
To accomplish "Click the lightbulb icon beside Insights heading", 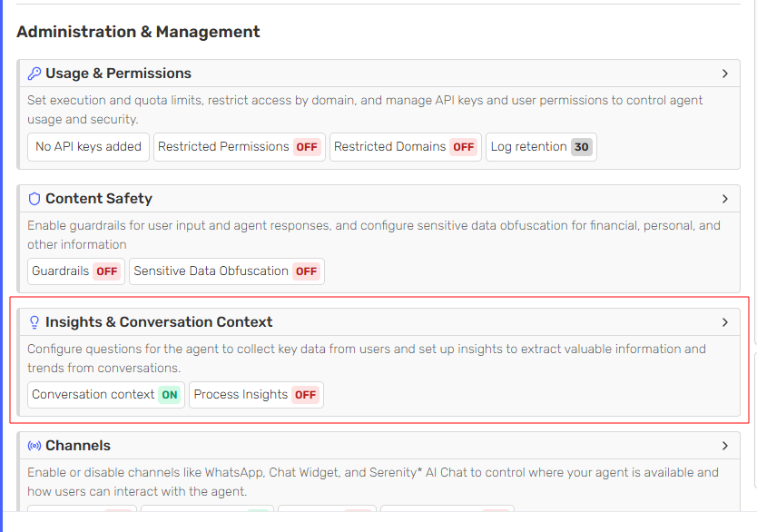I will click(34, 322).
